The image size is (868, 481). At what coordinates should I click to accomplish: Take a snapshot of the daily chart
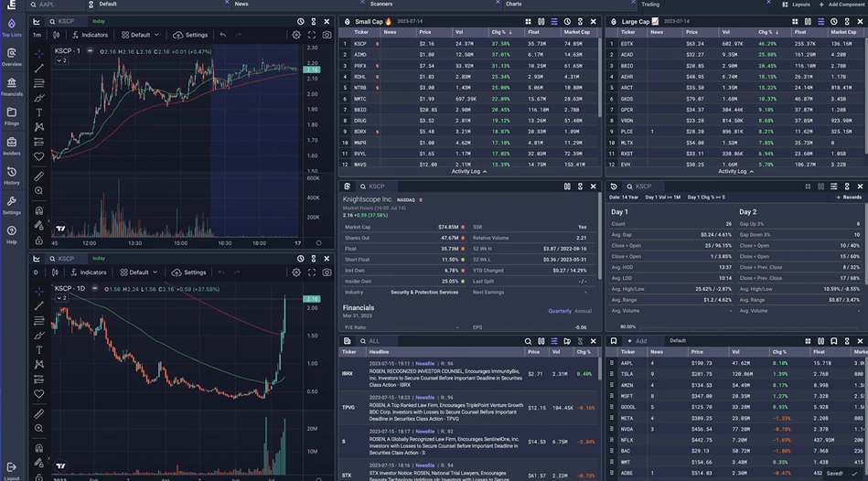tap(327, 273)
